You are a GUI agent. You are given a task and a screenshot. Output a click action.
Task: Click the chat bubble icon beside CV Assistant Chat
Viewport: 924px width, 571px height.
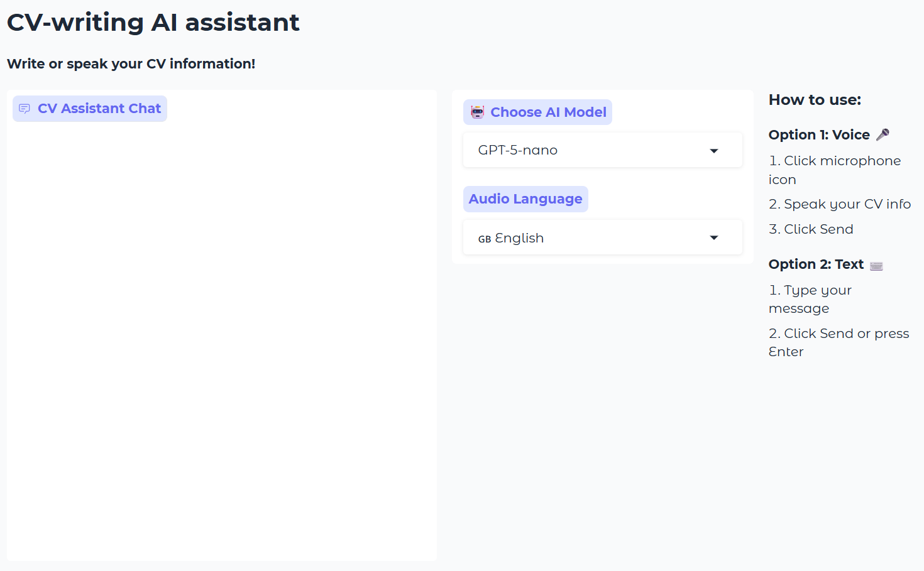pyautogui.click(x=25, y=108)
